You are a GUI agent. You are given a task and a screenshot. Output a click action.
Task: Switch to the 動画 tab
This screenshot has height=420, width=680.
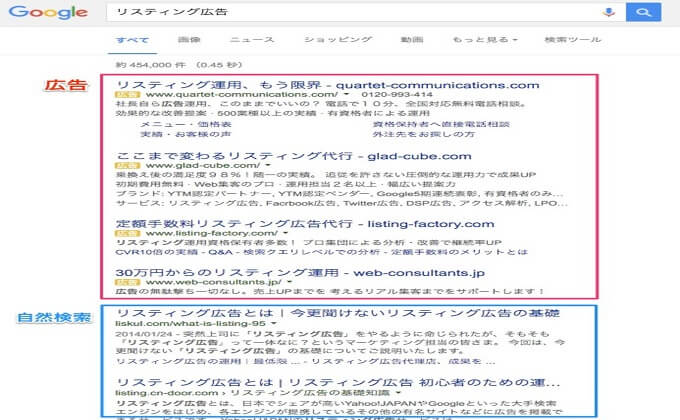pyautogui.click(x=412, y=39)
